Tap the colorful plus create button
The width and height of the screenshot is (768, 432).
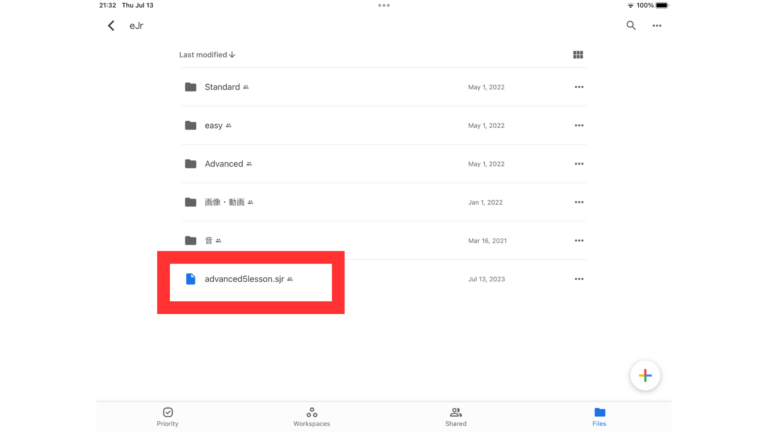click(645, 375)
